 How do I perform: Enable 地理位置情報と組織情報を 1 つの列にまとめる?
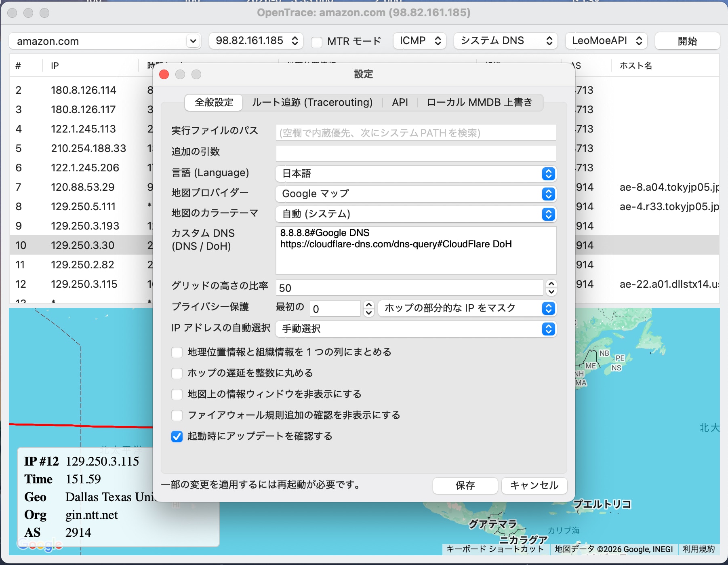177,352
